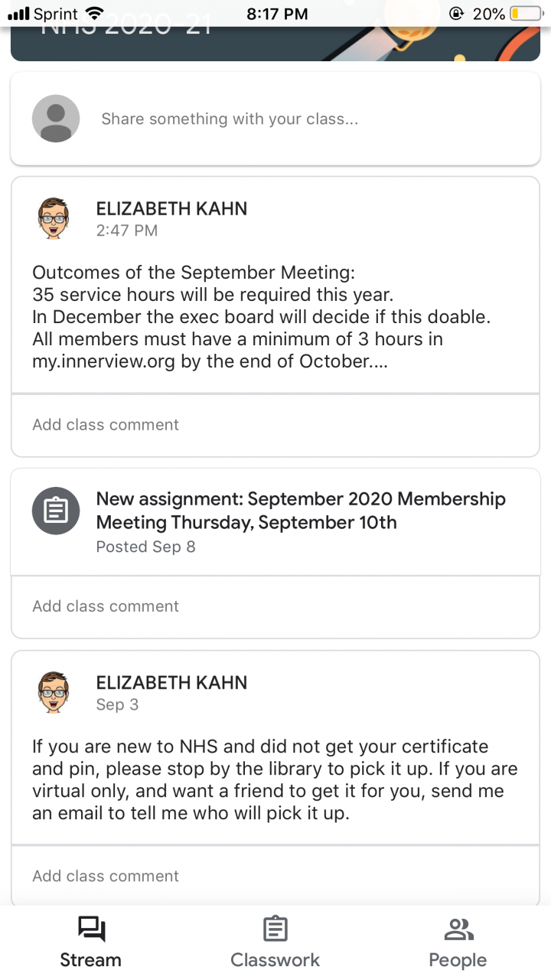Tap the People icon

coord(458,929)
